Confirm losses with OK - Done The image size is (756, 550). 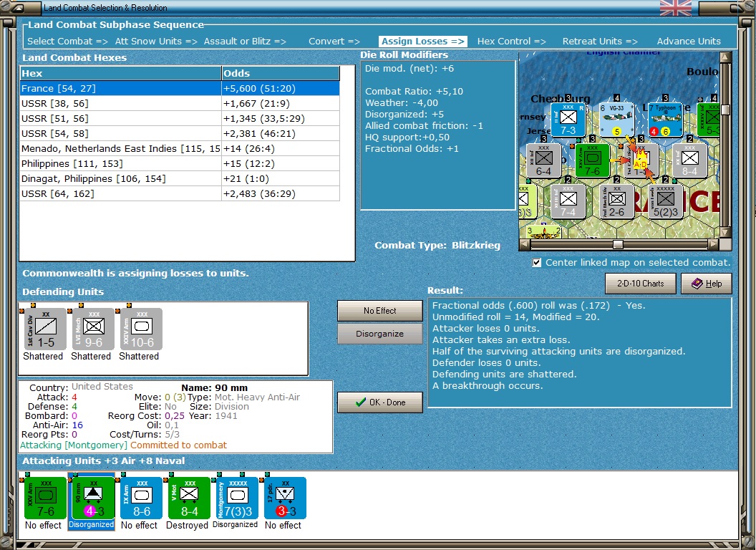click(380, 402)
